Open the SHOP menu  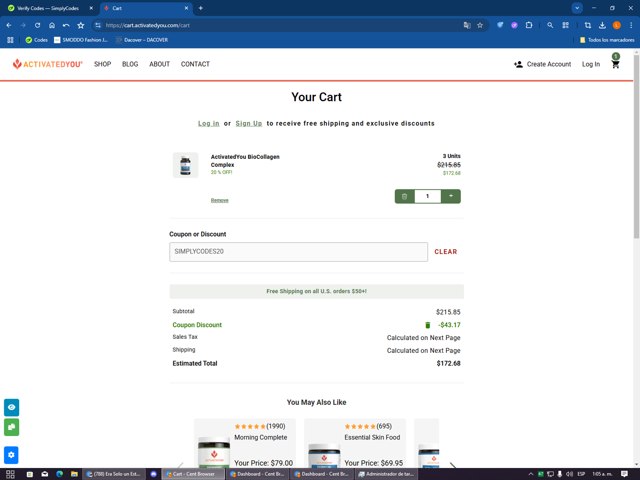click(x=102, y=64)
